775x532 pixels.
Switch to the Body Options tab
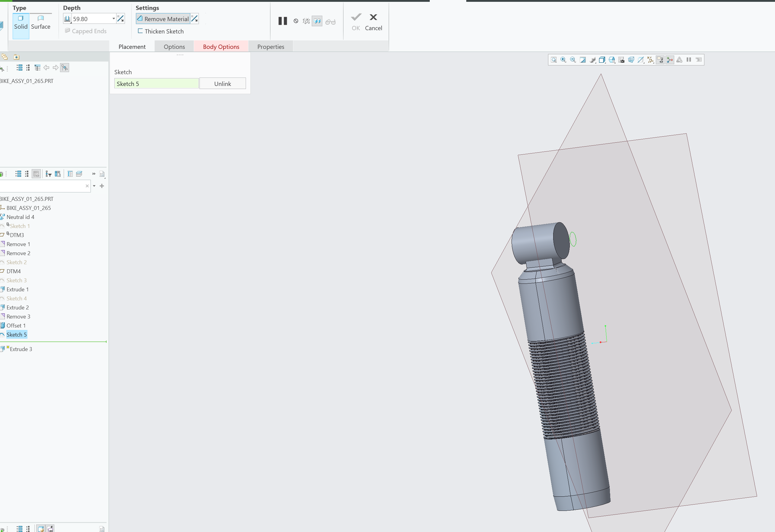tap(221, 46)
